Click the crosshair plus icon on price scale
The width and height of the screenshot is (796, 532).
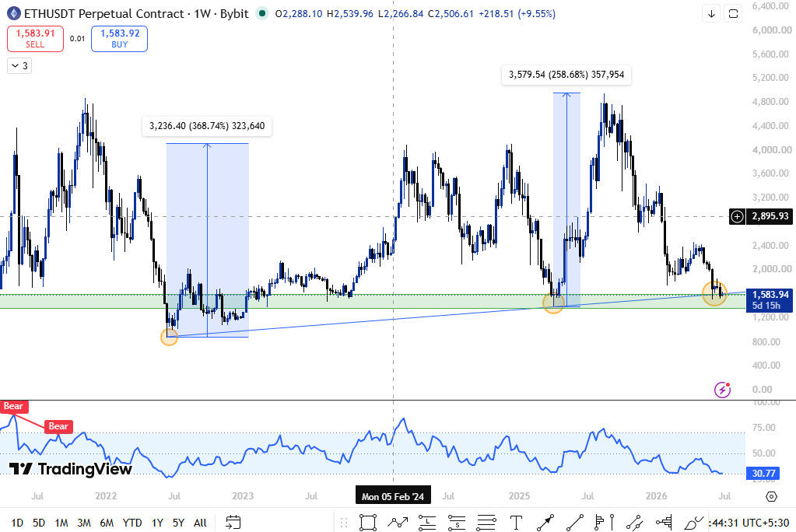click(x=737, y=216)
